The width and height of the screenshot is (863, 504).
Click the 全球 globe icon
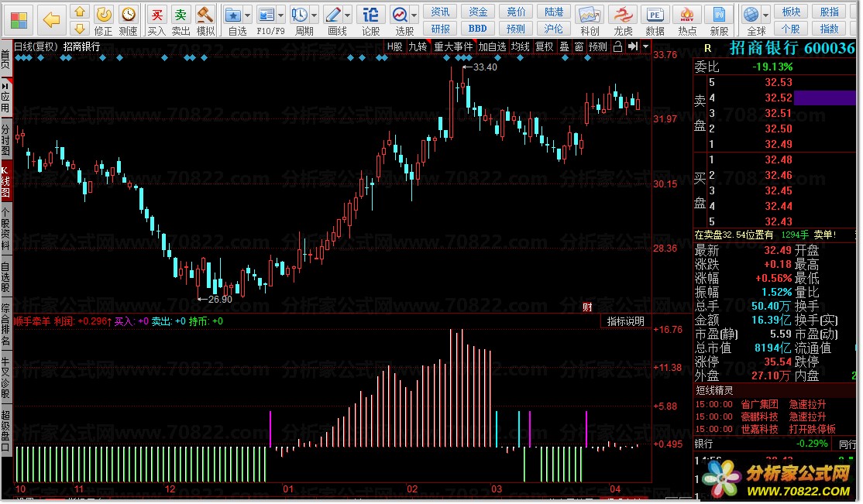click(751, 15)
